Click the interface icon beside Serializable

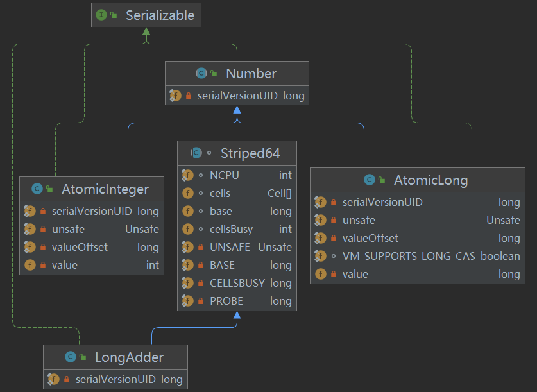[103, 15]
